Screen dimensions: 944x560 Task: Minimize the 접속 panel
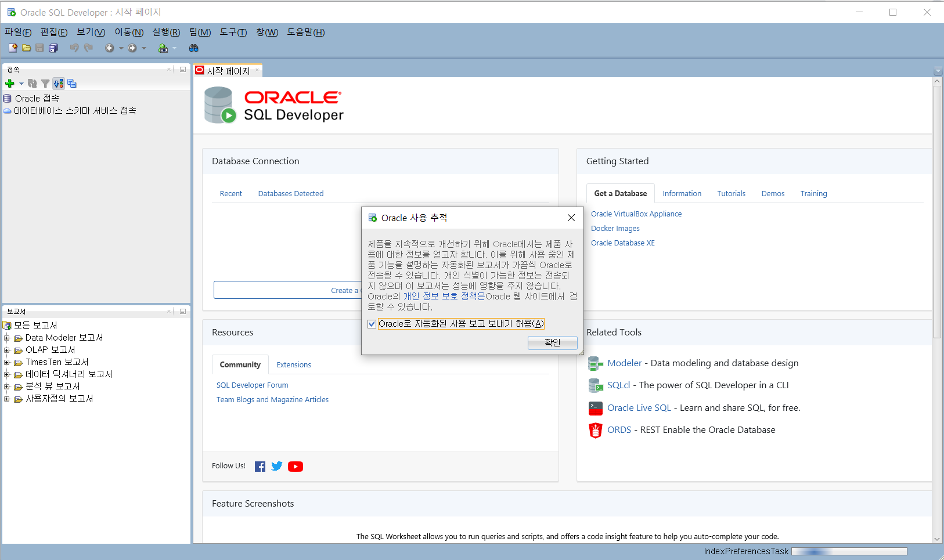(183, 69)
